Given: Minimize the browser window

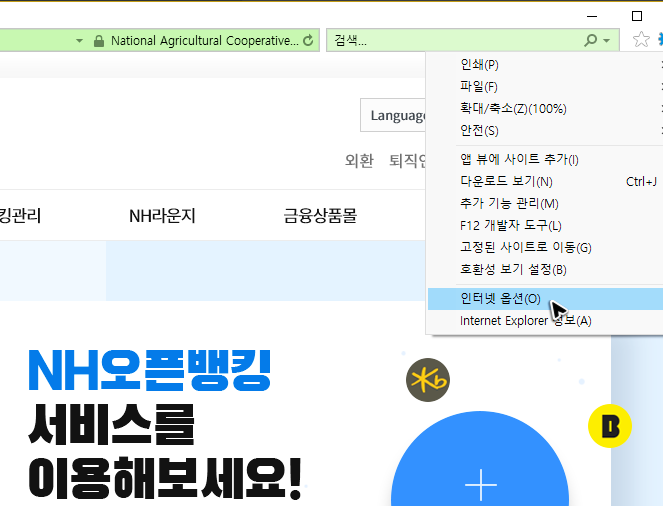Looking at the screenshot, I should (592, 16).
